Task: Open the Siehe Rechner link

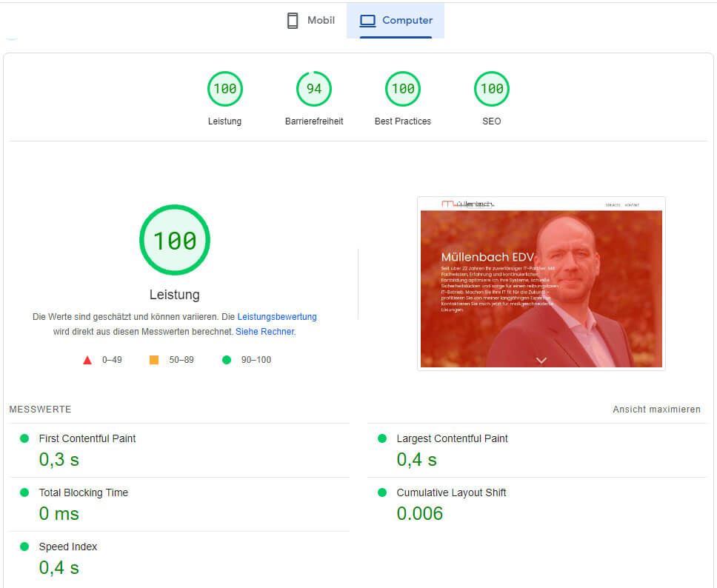Action: [264, 332]
